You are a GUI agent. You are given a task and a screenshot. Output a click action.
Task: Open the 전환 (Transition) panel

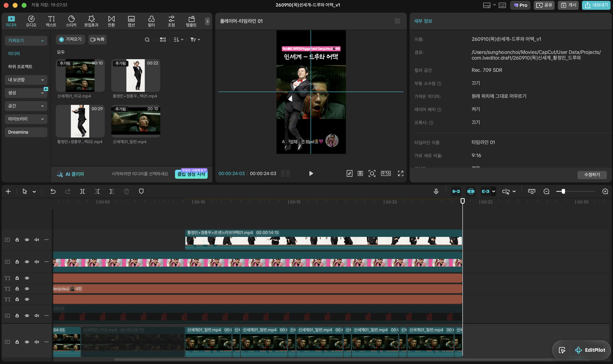tap(111, 21)
